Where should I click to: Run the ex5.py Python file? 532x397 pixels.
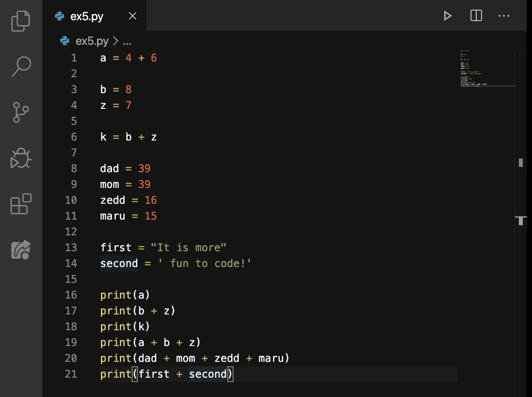448,16
